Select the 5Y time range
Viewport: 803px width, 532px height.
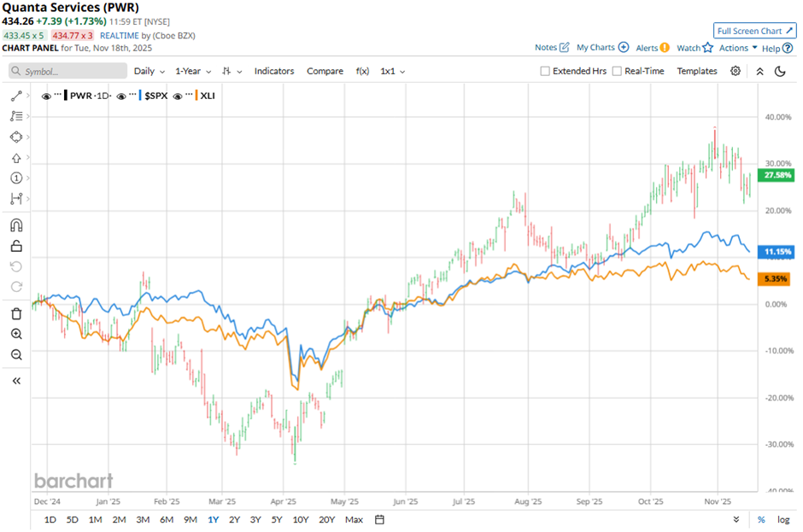[277, 520]
